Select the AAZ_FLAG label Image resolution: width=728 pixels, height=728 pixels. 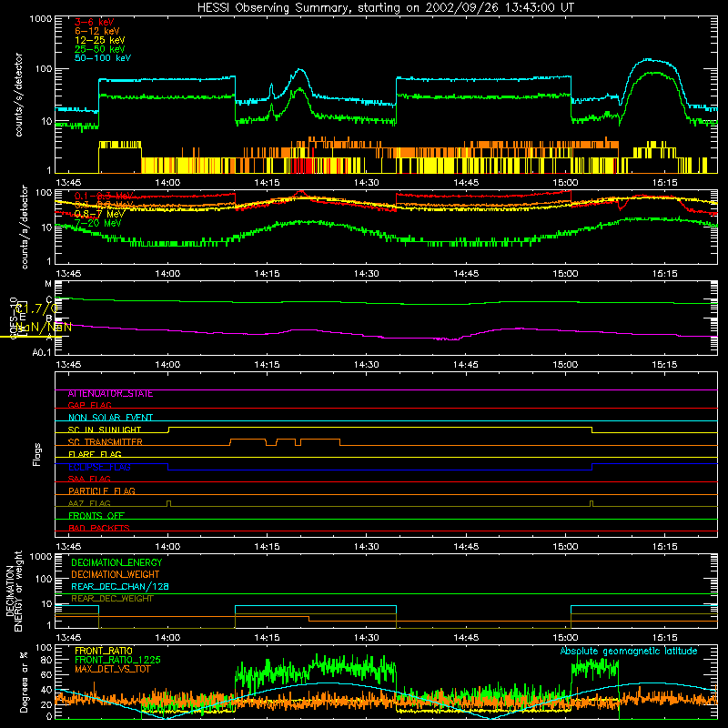pyautogui.click(x=89, y=503)
